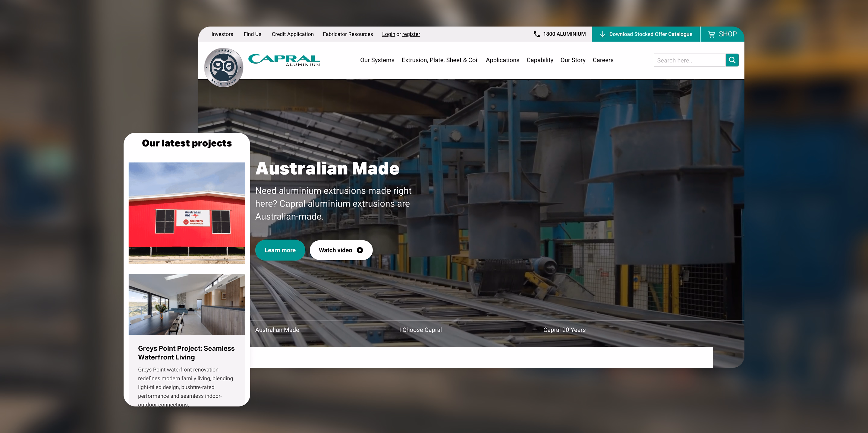Select the I Choose Capral slide tab
868x433 pixels.
[x=420, y=330]
